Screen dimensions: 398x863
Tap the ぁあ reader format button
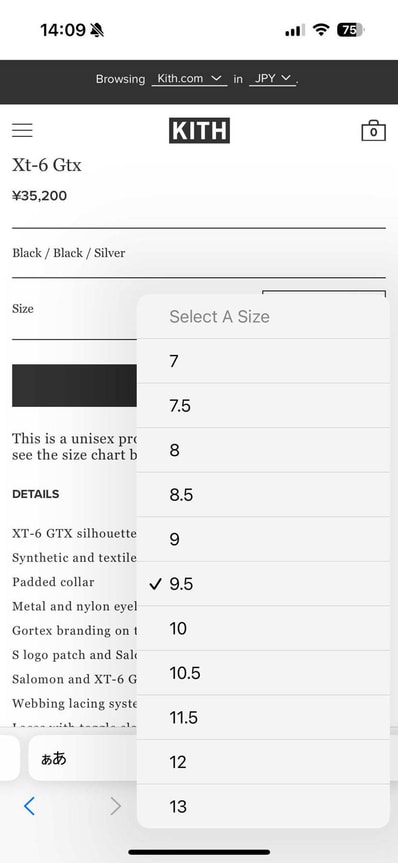click(53, 758)
